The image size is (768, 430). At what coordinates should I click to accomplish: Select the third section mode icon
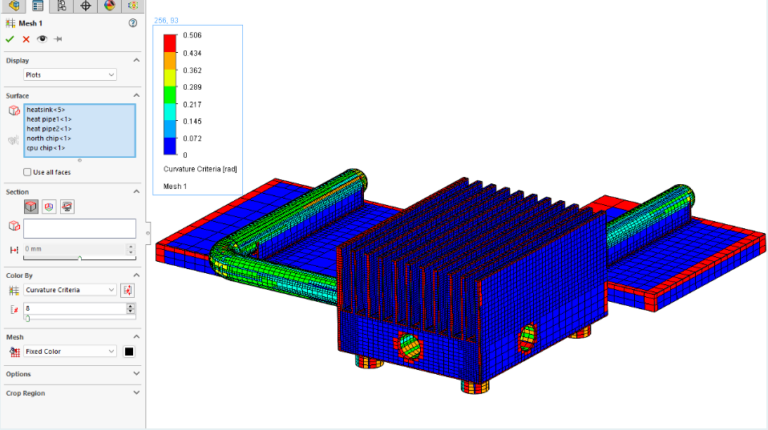click(67, 207)
